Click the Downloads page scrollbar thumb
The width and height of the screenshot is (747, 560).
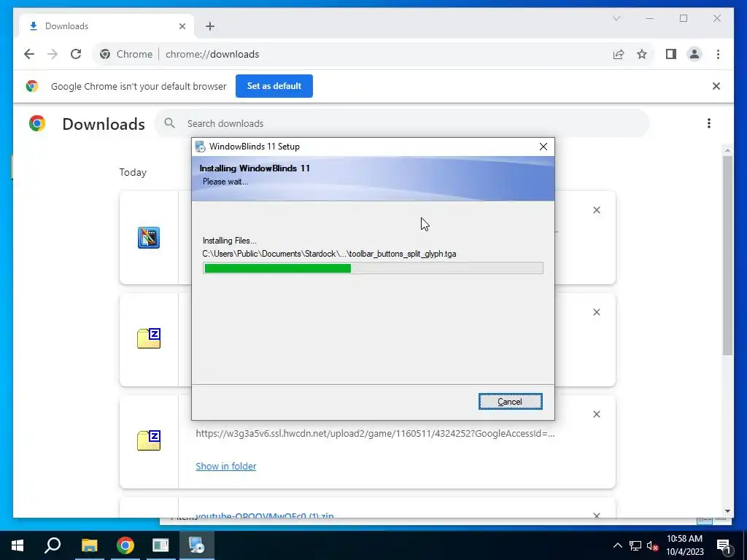727,254
